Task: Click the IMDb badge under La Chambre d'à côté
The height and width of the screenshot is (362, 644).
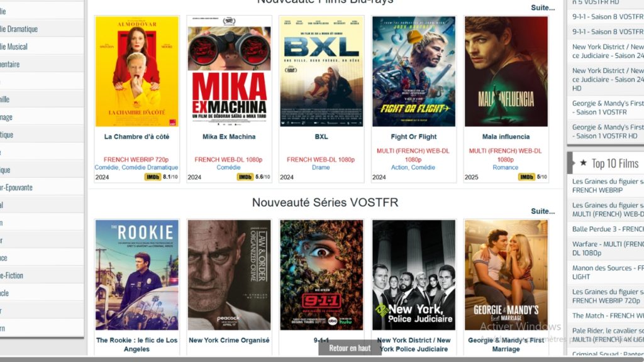Action: pyautogui.click(x=152, y=177)
